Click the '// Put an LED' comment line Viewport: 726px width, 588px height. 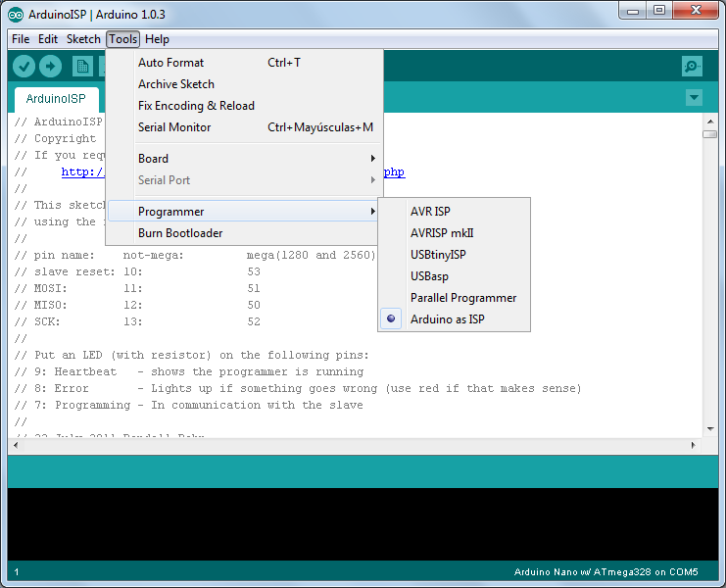pos(192,355)
